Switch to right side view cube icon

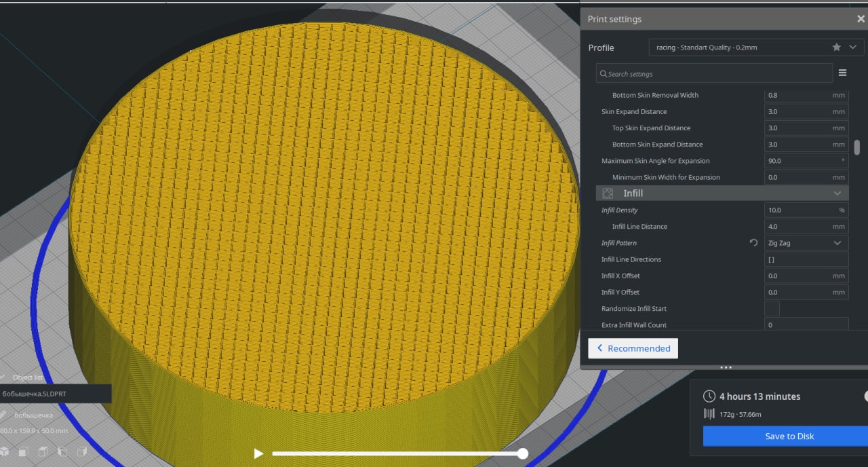pyautogui.click(x=82, y=451)
